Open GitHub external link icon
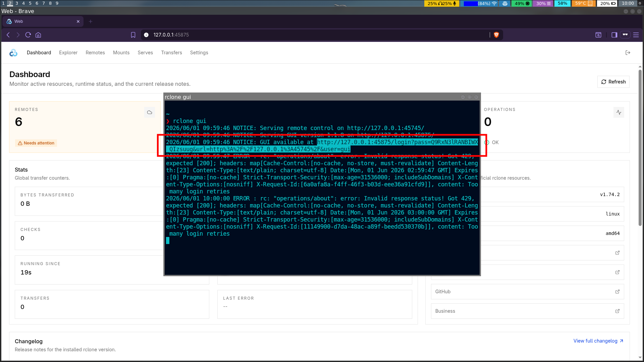 618,292
